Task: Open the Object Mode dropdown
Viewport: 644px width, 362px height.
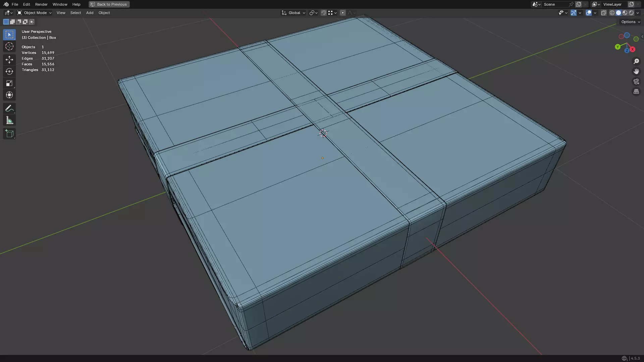Action: tap(35, 13)
